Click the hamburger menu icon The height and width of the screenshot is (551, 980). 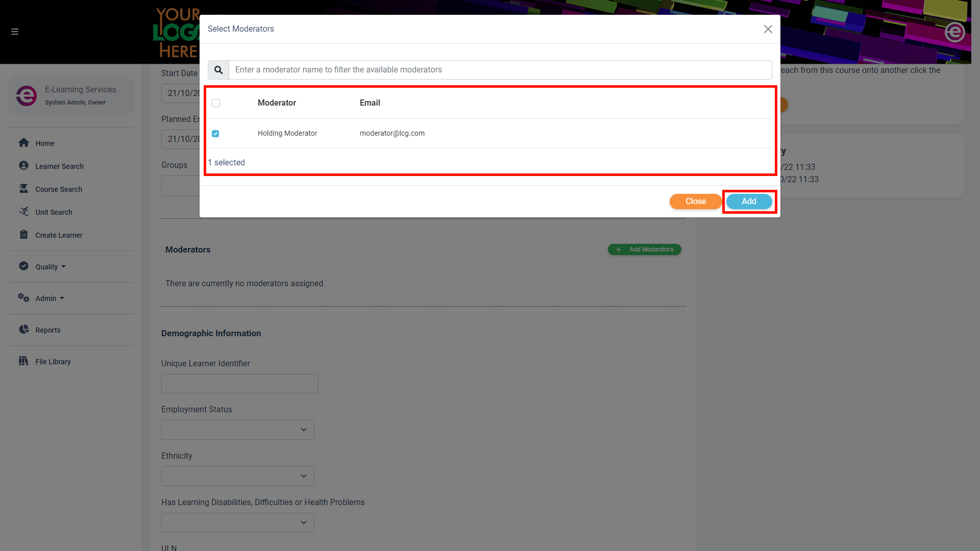tap(15, 32)
